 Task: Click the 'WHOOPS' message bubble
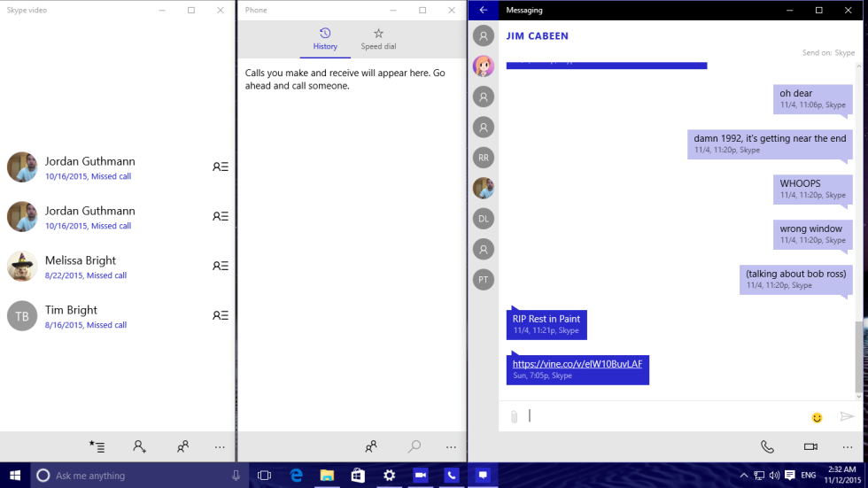tap(813, 190)
